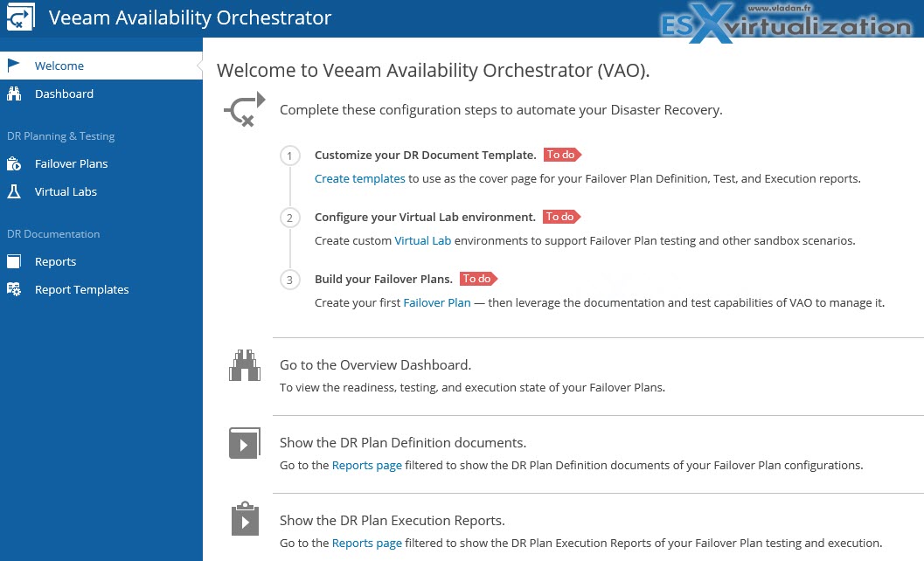Click the large Overview Dashboard binoculars icon
This screenshot has width=924, height=561.
[245, 365]
